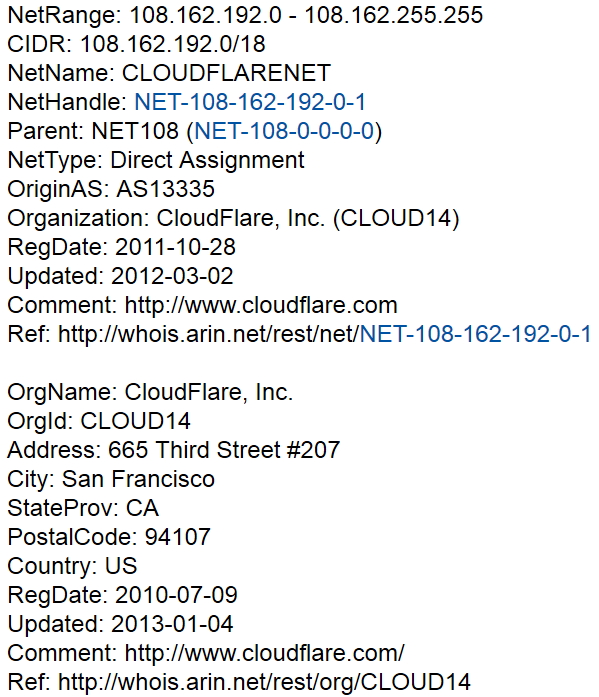Click the Ref URL ending in org/CLOUD14

[x=264, y=682]
